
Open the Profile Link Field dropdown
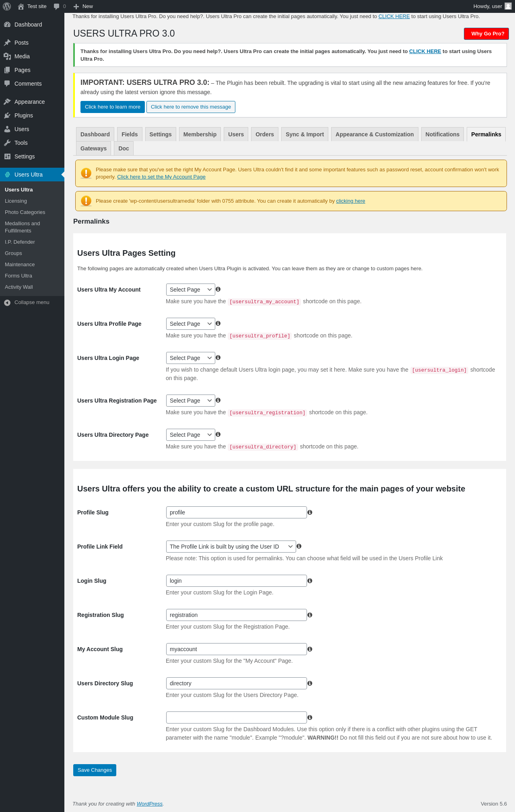point(231,547)
